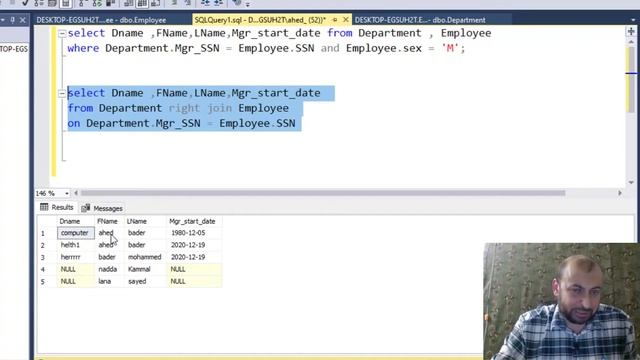Image resolution: width=640 pixels, height=360 pixels.
Task: Click 'bader' LName in the computer row
Action: point(145,233)
